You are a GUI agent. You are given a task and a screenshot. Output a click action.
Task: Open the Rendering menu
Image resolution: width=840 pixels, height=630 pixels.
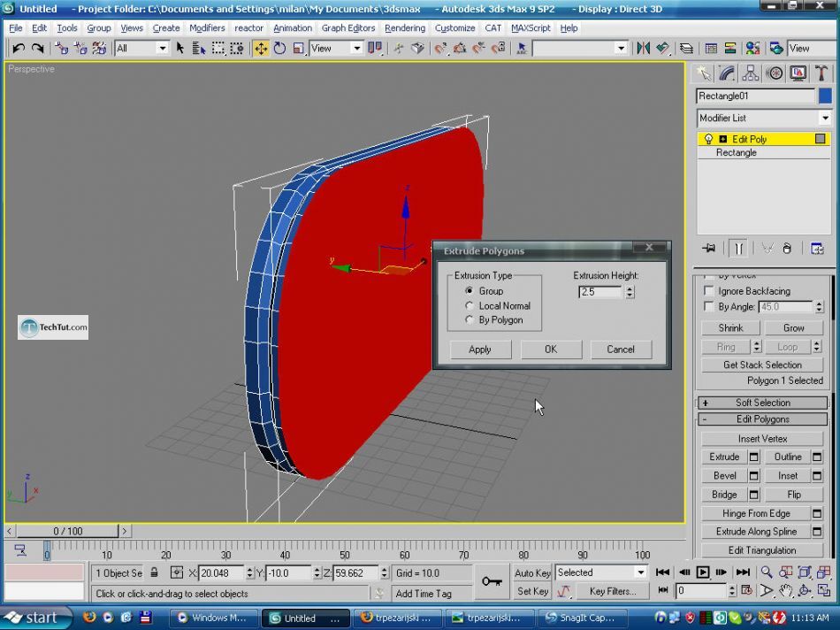tap(404, 28)
